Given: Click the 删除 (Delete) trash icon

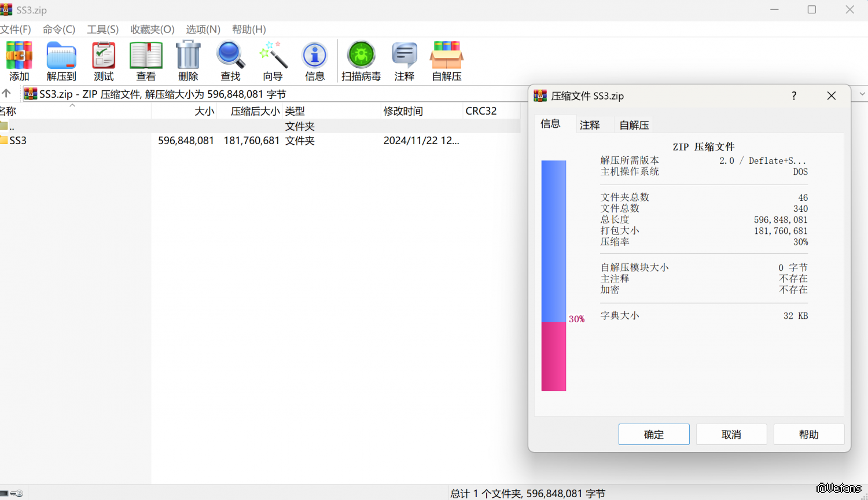Looking at the screenshot, I should (x=188, y=61).
